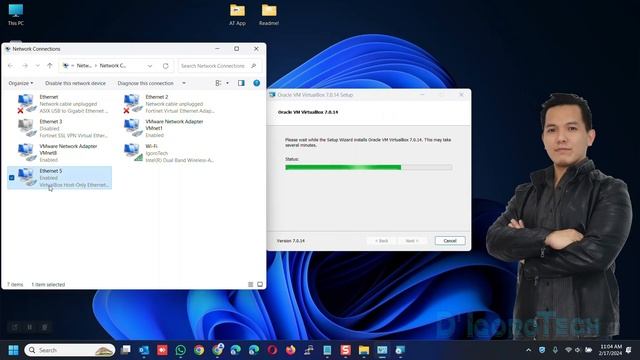This screenshot has width=640, height=360.
Task: Open the clock showing 11:04 AM
Action: tap(611, 350)
